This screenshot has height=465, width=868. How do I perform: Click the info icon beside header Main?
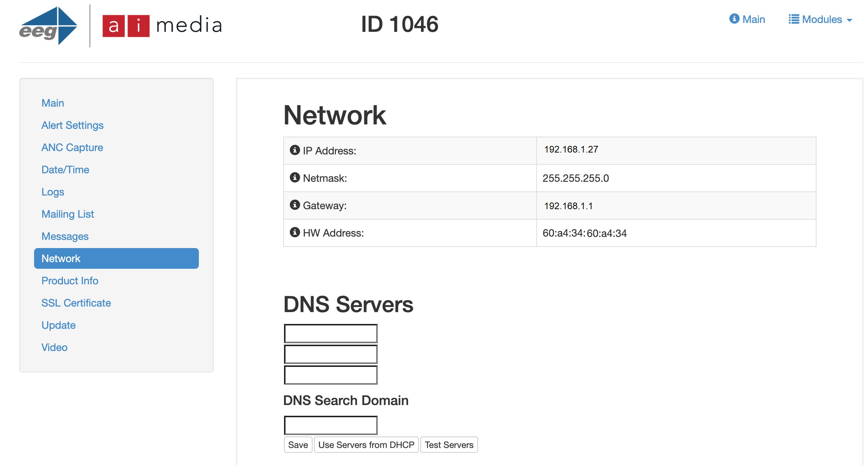[734, 19]
